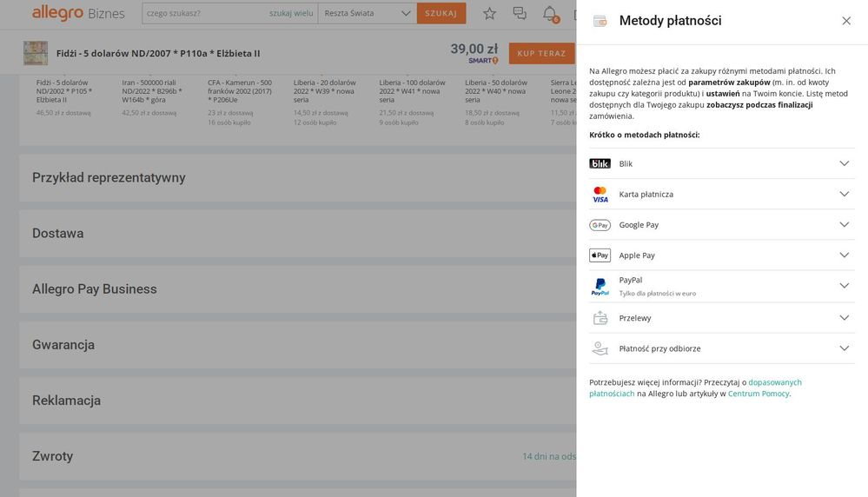Click the favorites star icon in header
868x497 pixels.
tap(489, 13)
